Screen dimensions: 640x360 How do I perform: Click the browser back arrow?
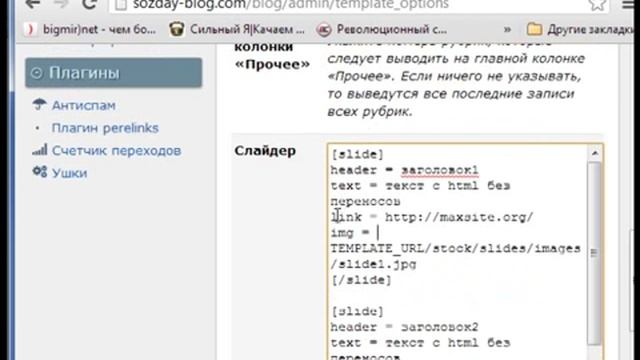[33, 4]
